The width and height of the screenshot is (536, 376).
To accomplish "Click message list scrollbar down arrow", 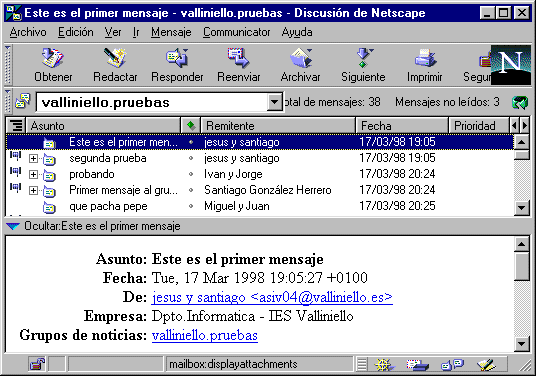I will click(522, 207).
